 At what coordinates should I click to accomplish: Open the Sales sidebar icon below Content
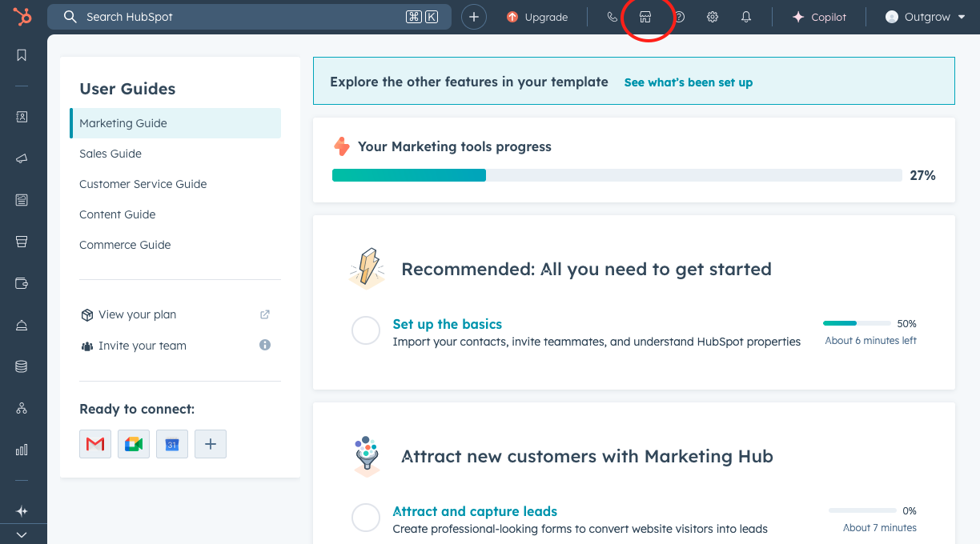(x=22, y=242)
